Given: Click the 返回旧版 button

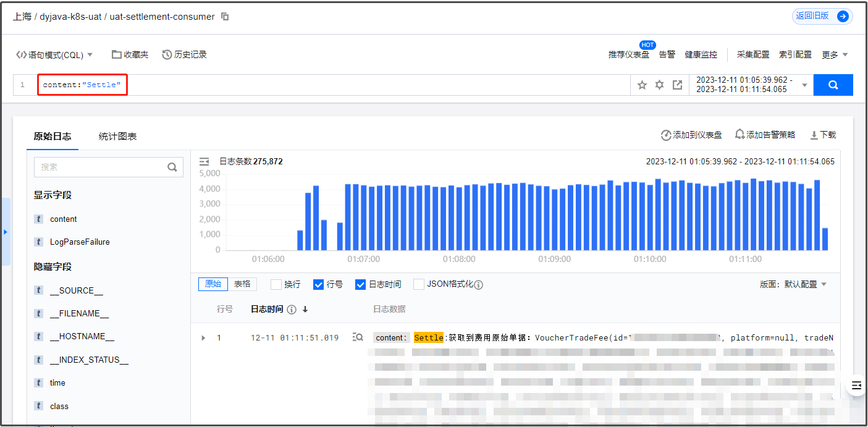Looking at the screenshot, I should click(822, 17).
